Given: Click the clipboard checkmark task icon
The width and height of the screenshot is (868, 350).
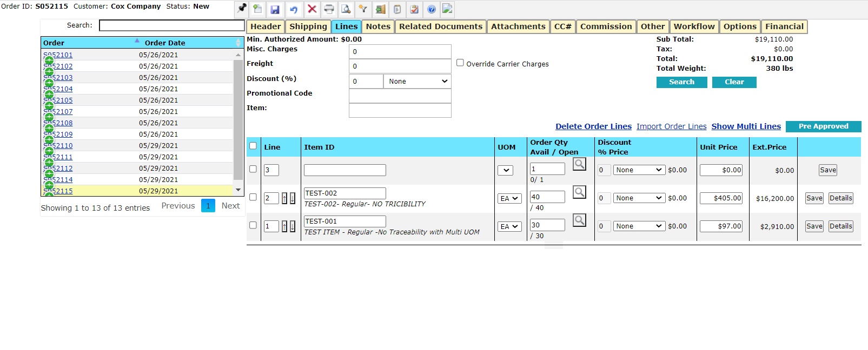Looking at the screenshot, I should 414,9.
